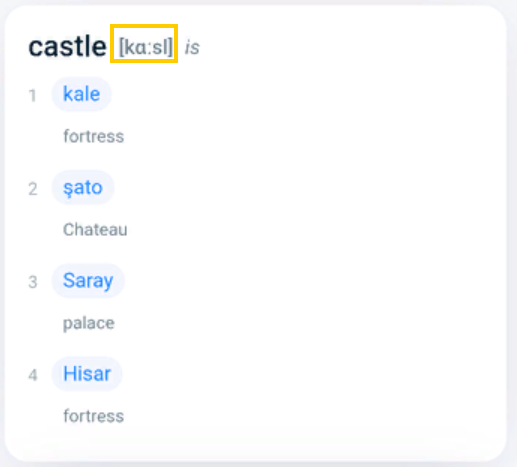This screenshot has height=467, width=517.
Task: Select entry number 3 beside Saray
Action: [33, 282]
